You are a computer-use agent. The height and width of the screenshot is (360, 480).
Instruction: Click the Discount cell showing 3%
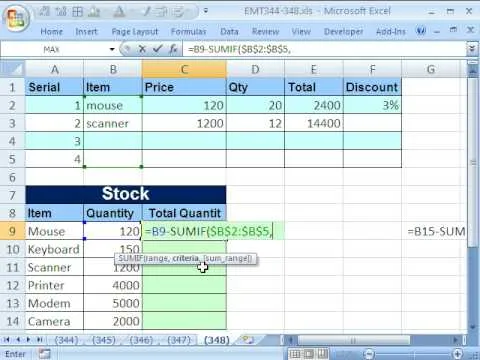[372, 105]
